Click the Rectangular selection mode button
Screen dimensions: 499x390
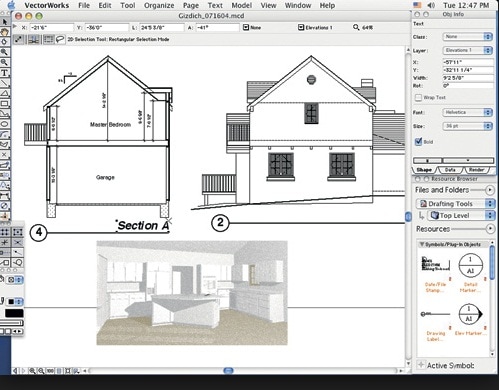(49, 39)
